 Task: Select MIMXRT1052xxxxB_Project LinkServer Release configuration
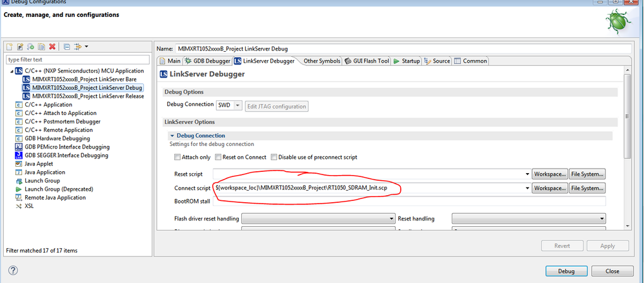pyautogui.click(x=88, y=96)
